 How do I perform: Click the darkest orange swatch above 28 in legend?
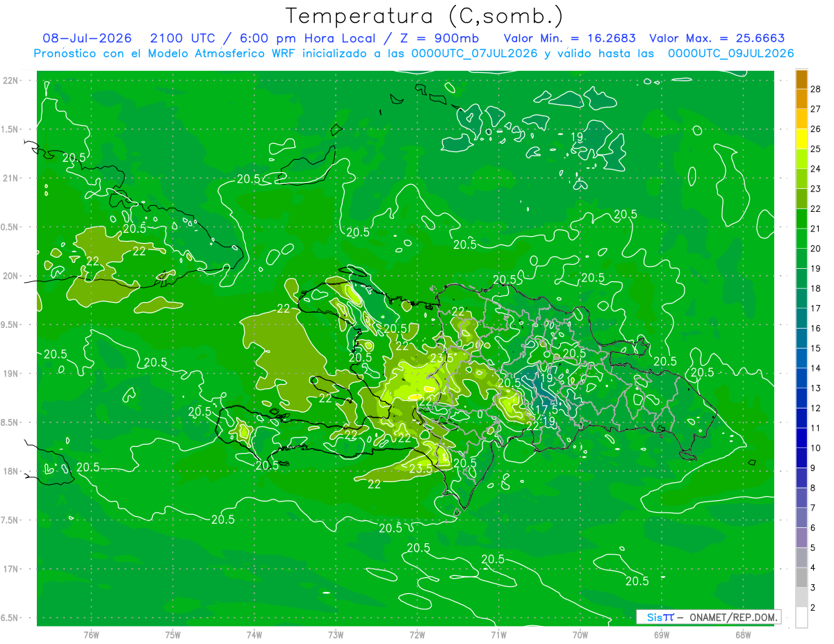pos(801,79)
